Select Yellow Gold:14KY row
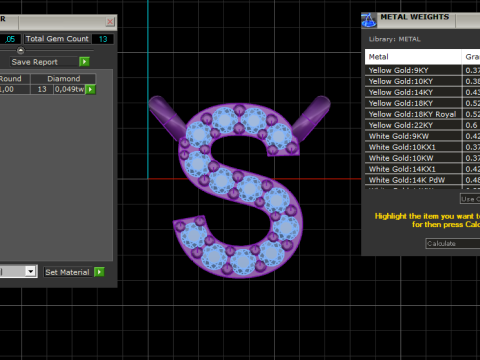This screenshot has width=480, height=360. point(422,92)
